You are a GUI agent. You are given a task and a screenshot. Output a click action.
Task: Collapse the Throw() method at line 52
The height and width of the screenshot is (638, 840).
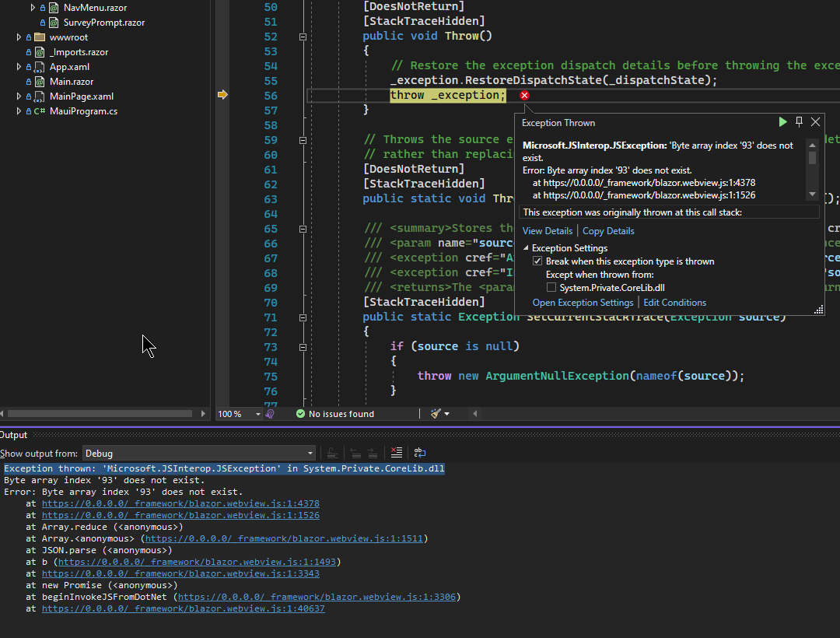click(x=303, y=37)
